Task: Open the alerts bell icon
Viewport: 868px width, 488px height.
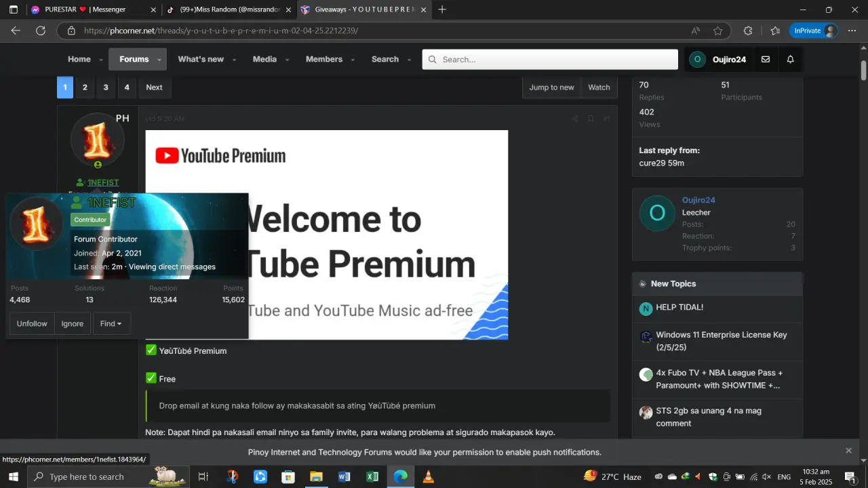Action: click(790, 60)
